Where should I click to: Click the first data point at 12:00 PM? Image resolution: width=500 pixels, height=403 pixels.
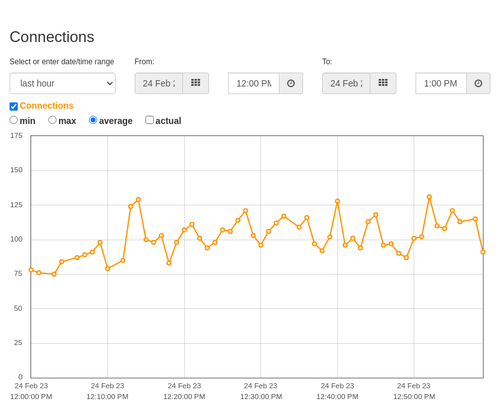point(31,270)
